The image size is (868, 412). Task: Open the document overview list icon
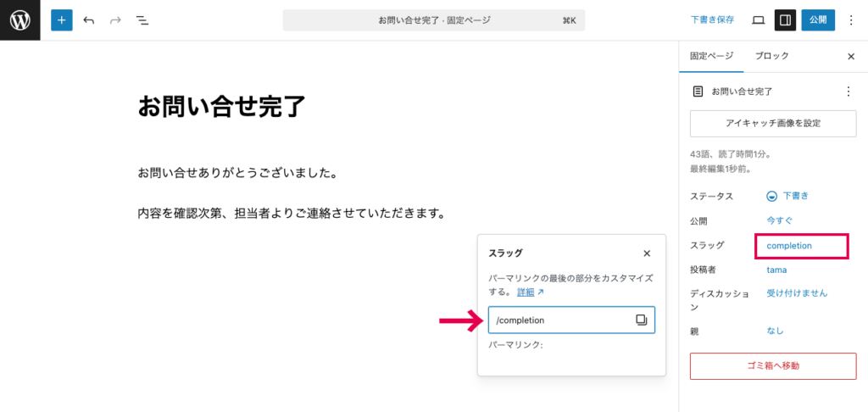[142, 20]
